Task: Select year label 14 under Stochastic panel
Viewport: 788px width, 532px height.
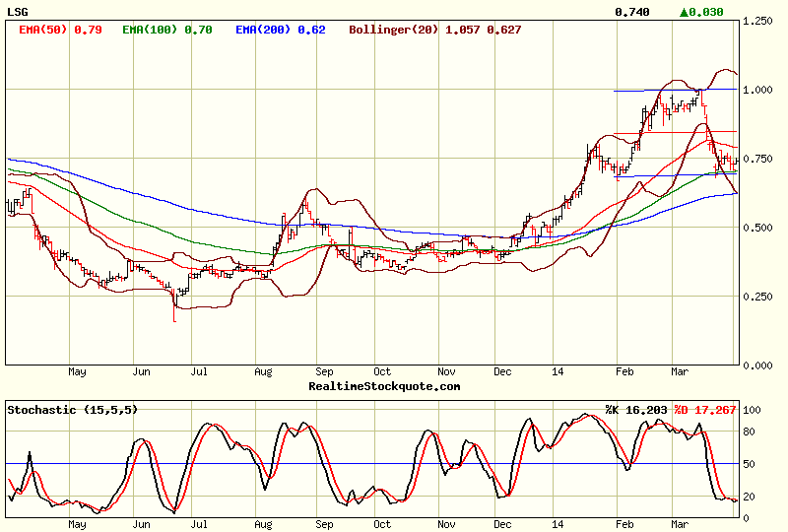Action: coord(558,524)
